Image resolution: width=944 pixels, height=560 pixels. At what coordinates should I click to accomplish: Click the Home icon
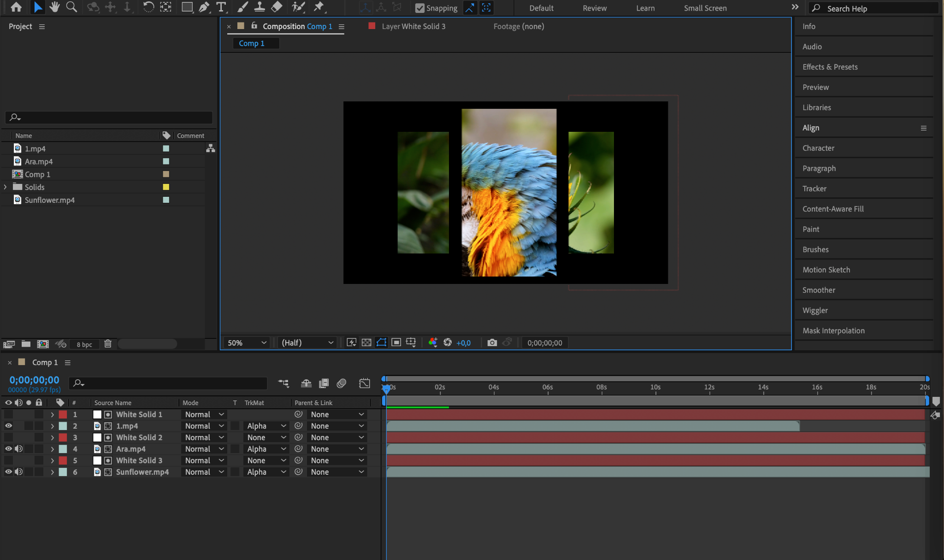(16, 7)
